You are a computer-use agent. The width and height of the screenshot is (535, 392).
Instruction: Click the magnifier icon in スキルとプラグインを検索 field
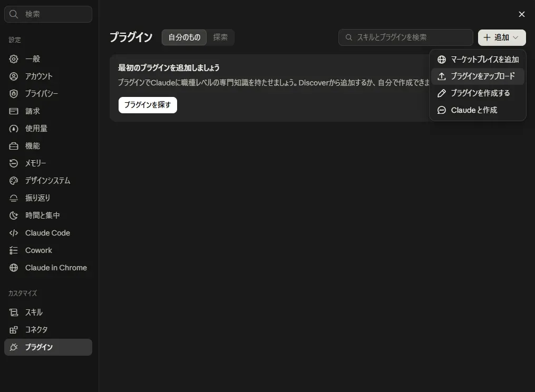pos(349,37)
